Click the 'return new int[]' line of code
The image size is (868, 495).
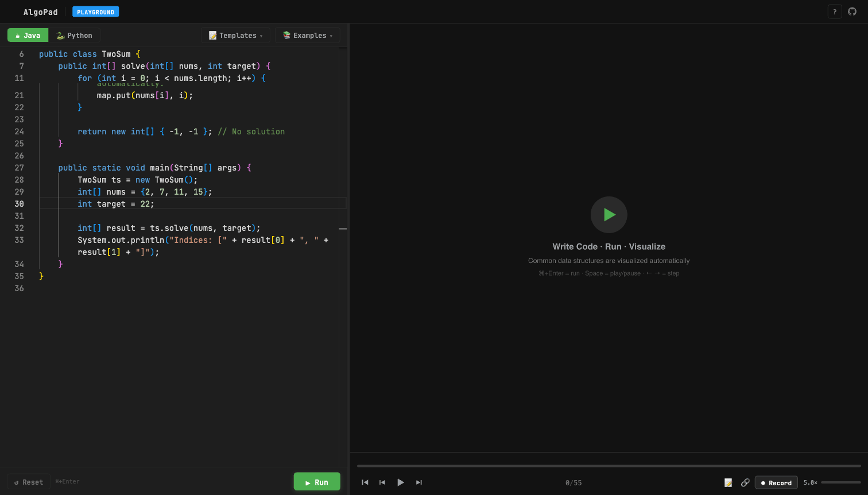pos(181,132)
